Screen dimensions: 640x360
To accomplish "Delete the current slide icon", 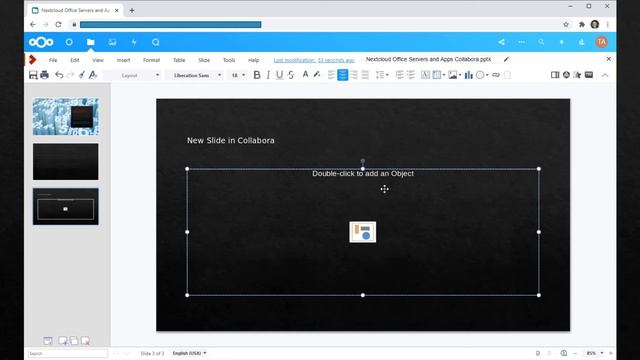I will click(x=85, y=340).
